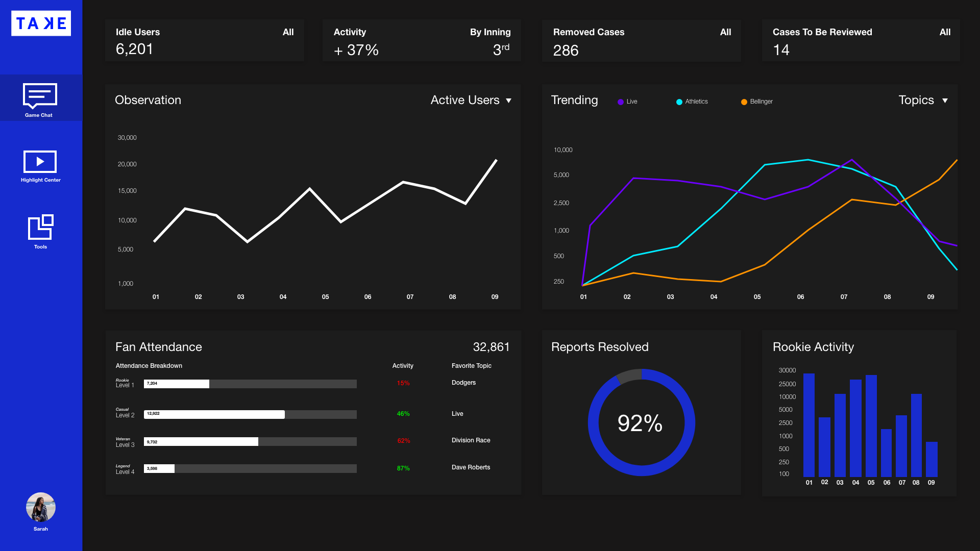Image resolution: width=980 pixels, height=551 pixels.
Task: Click All filter on Idle Users
Action: (288, 32)
